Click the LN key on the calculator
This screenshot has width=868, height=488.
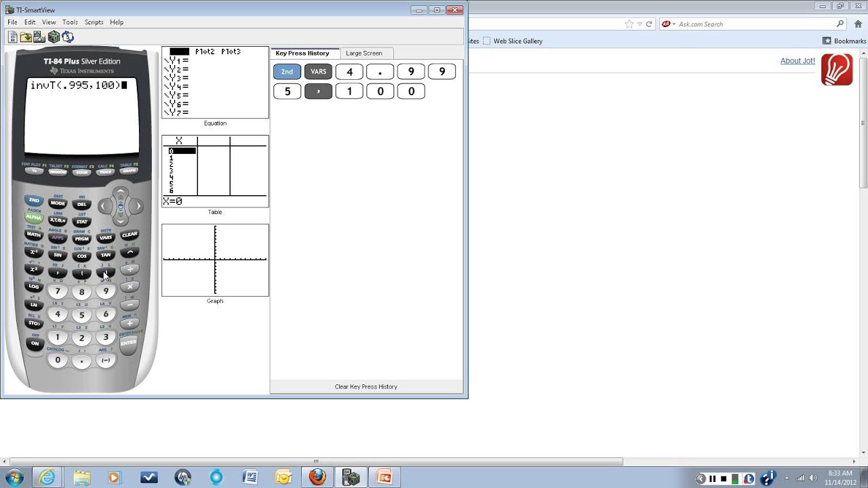click(x=33, y=305)
